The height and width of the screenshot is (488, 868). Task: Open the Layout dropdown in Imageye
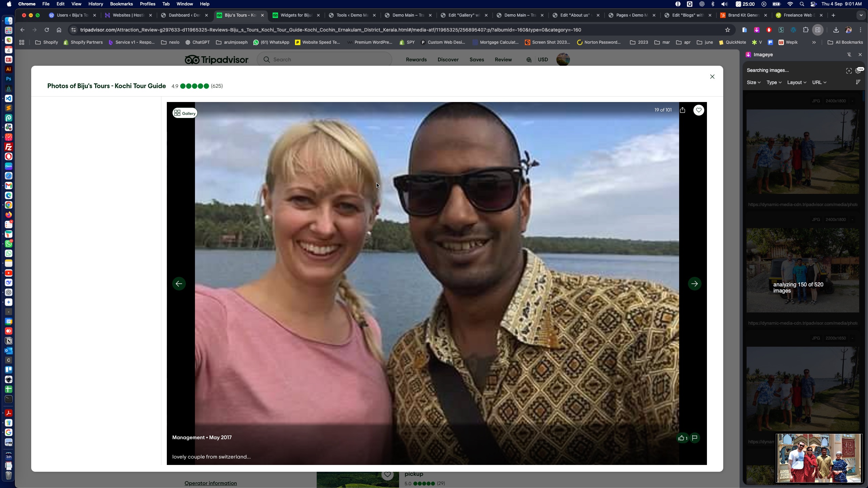tap(796, 82)
